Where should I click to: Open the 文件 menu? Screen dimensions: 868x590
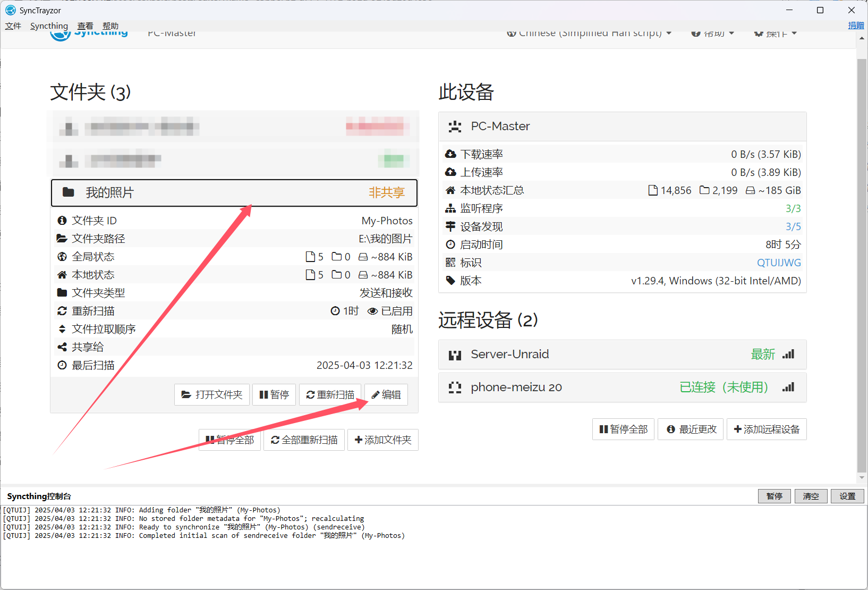(13, 26)
